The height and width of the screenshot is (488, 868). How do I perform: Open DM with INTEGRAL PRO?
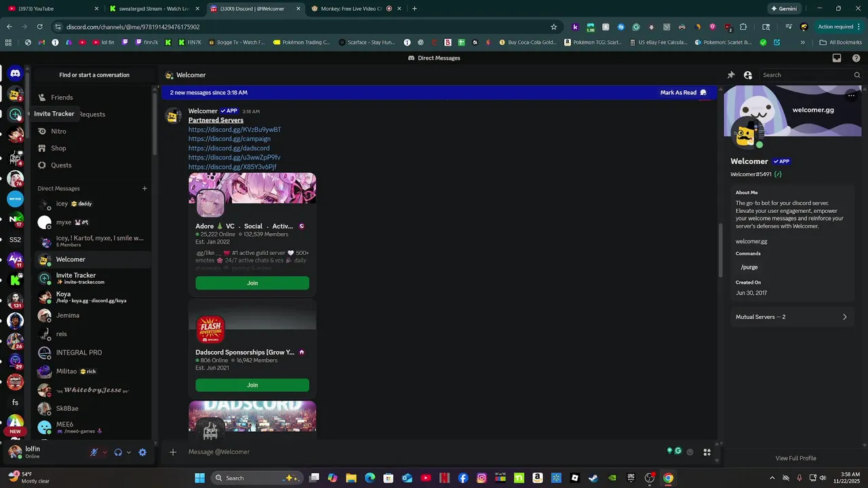coord(94,353)
